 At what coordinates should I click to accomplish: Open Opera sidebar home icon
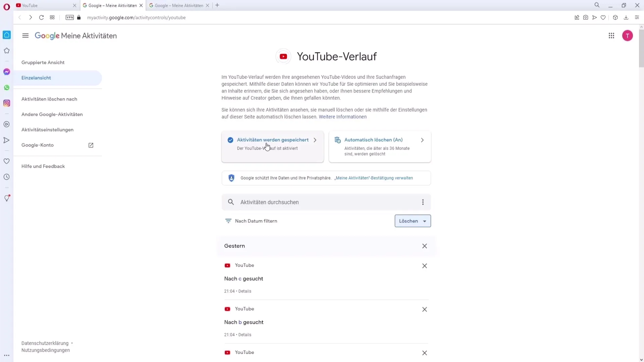(x=7, y=35)
